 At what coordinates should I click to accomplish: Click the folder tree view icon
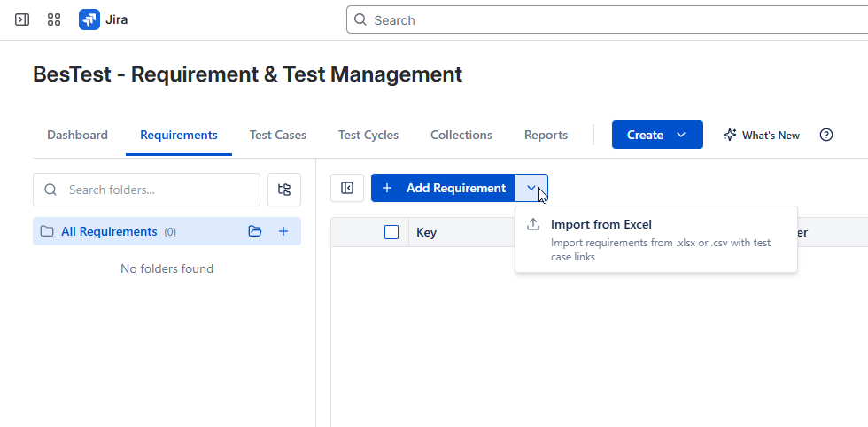point(284,190)
